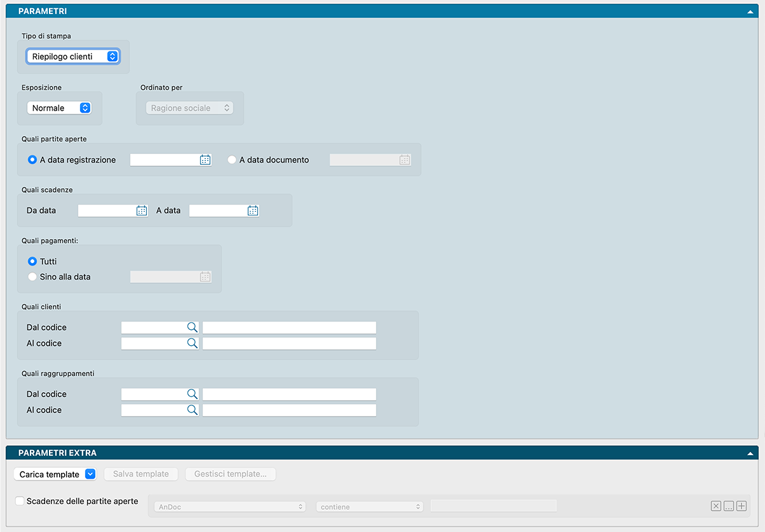The height and width of the screenshot is (532, 765).
Task: Click the plus icon to add filter row
Action: [741, 506]
